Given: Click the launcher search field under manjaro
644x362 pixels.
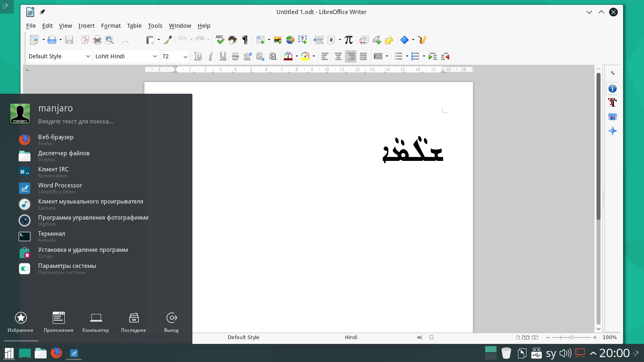Looking at the screenshot, I should pyautogui.click(x=76, y=121).
